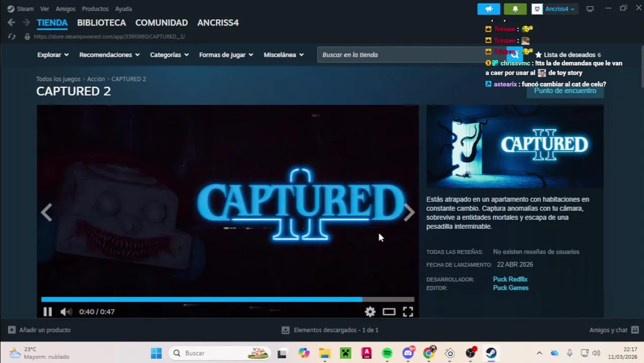Open the green notifications bell

click(x=515, y=9)
